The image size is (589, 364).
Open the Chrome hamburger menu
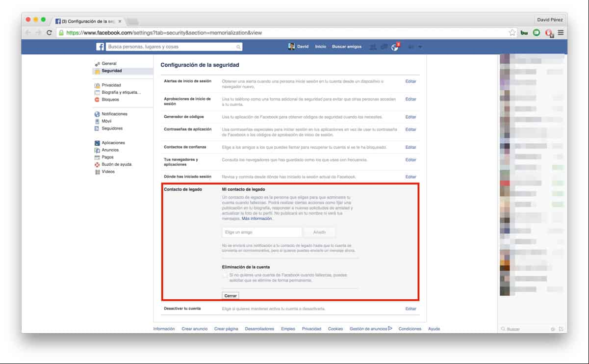point(561,33)
